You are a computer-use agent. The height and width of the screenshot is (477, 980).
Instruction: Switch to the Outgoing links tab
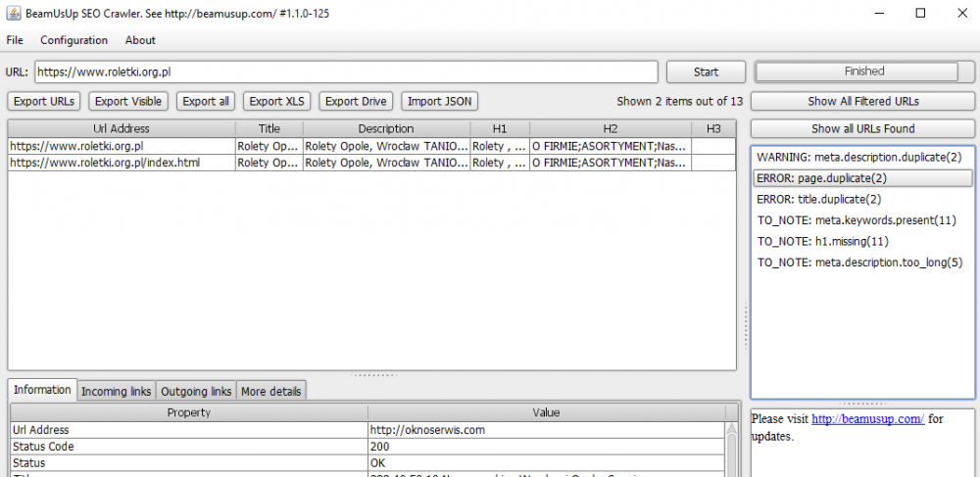click(x=196, y=392)
